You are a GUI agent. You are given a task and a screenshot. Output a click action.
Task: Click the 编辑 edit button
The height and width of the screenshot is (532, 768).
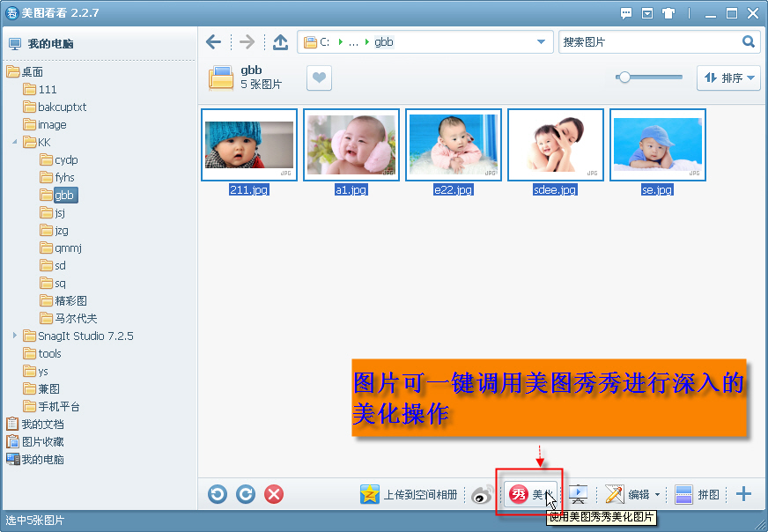click(x=627, y=494)
